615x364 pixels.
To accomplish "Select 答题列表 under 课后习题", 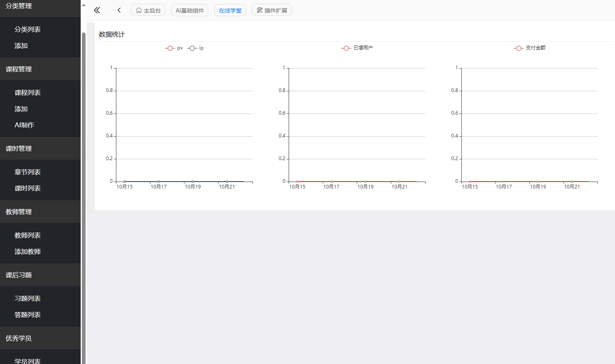I will coord(28,315).
